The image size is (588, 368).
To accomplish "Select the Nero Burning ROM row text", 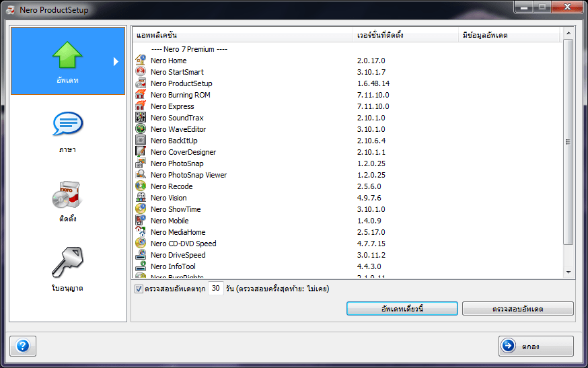I will [x=180, y=95].
